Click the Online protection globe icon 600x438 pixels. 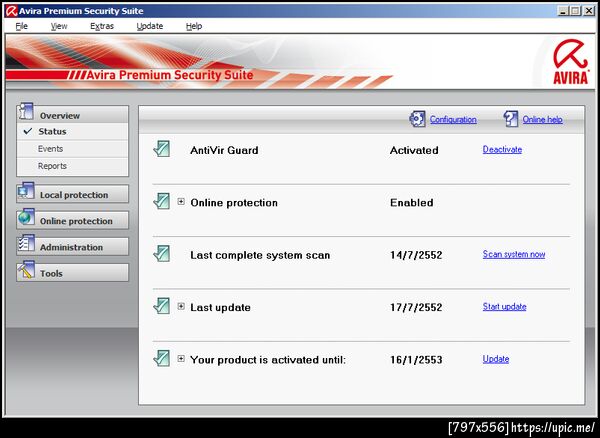coord(26,217)
